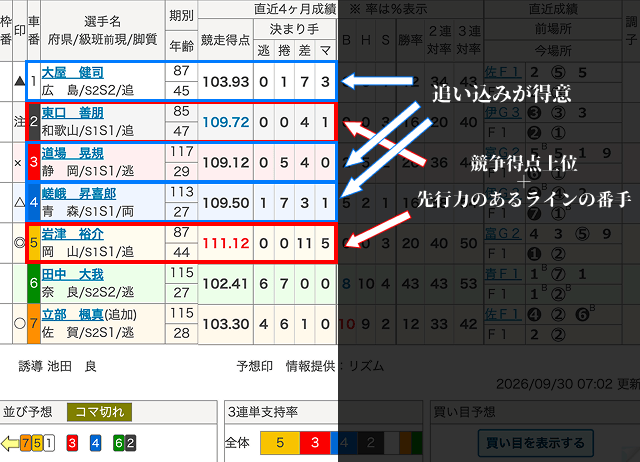Open 佐F1 link in 大屋 健司 row
The image size is (640, 462).
click(502, 72)
